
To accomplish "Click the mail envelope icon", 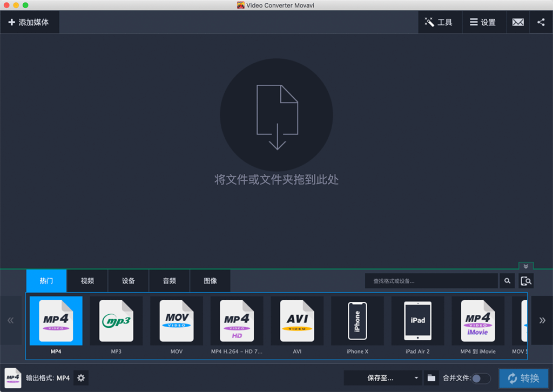I will click(x=518, y=22).
